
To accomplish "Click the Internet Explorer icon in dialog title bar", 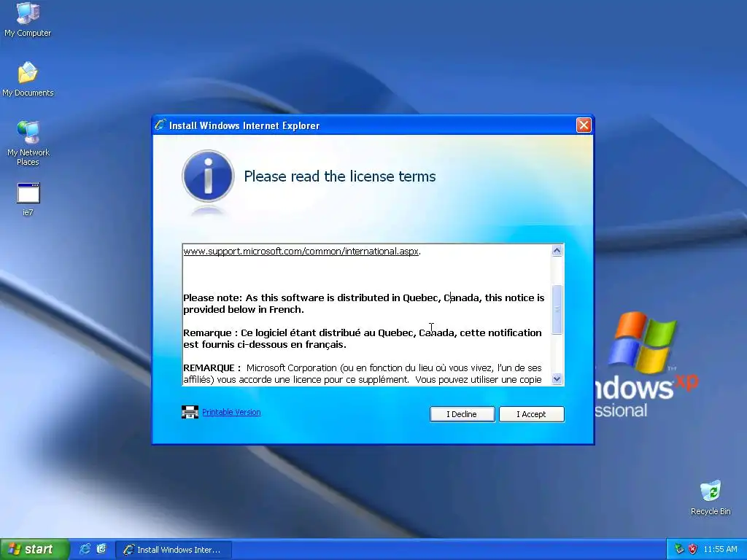I will (160, 125).
